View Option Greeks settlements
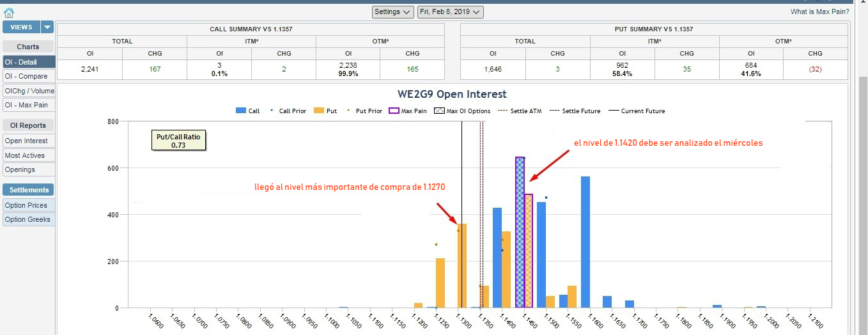This screenshot has height=335, width=868. click(27, 219)
